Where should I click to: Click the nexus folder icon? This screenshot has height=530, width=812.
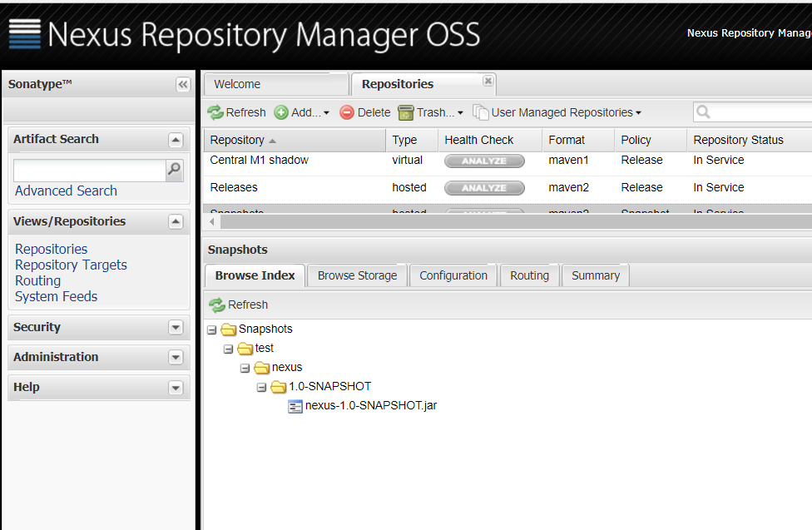[x=261, y=368]
